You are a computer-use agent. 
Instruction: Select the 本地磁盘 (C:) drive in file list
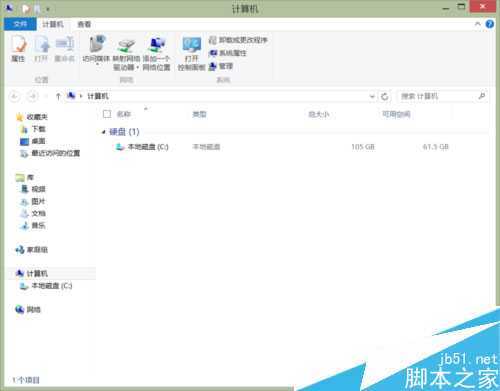pos(142,147)
